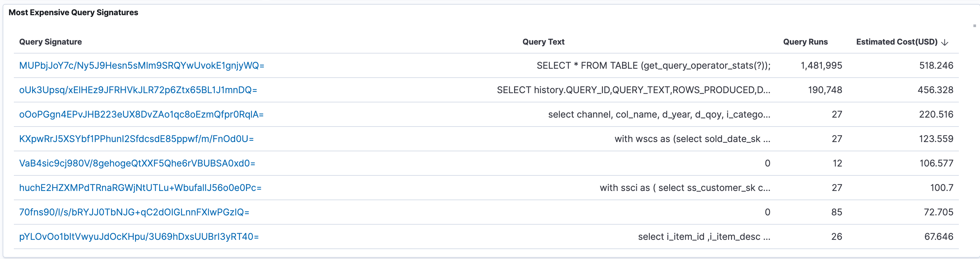980x259 pixels.
Task: Open signature link starting with huchE2HZXMPd
Action: click(x=140, y=187)
